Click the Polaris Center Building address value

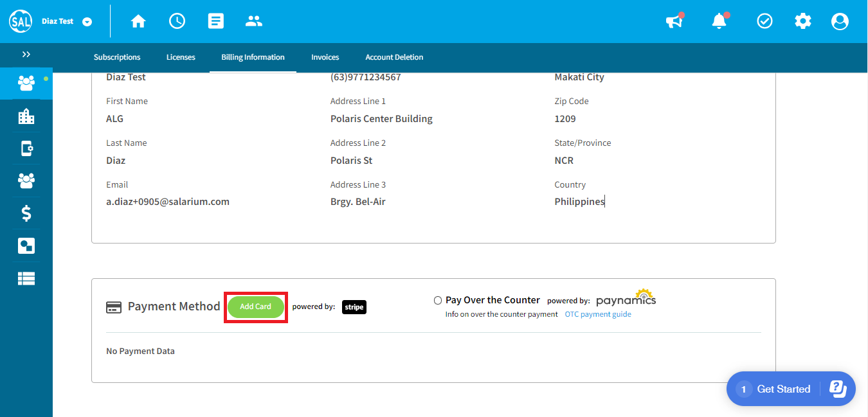[381, 119]
